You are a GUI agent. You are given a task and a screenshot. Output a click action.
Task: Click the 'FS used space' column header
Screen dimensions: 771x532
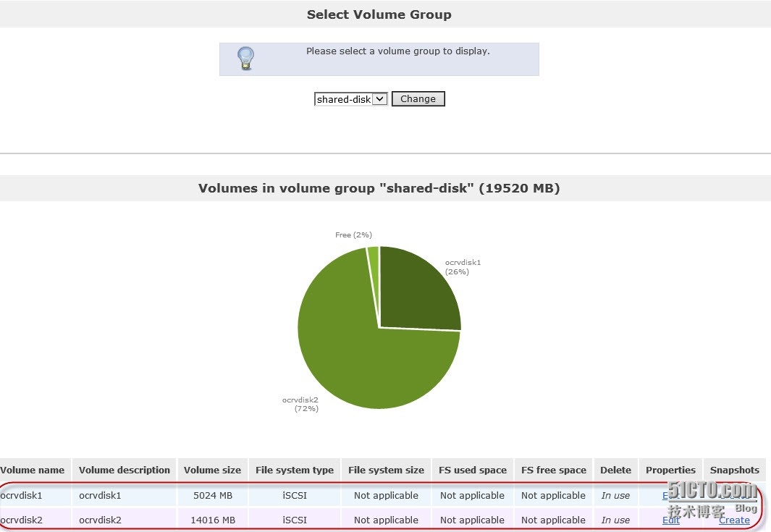473,470
